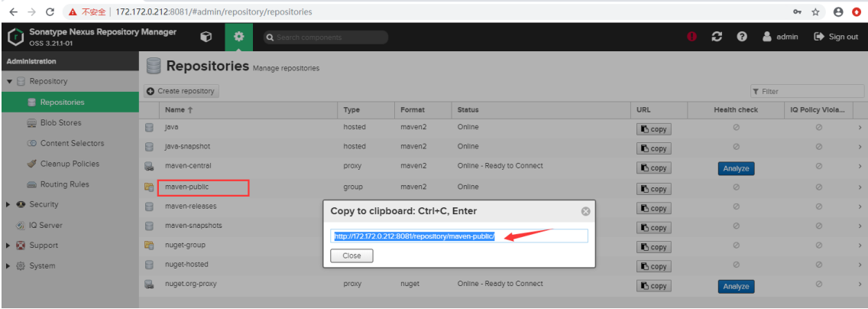Sign out of Nexus
The width and height of the screenshot is (868, 309).
pos(836,37)
